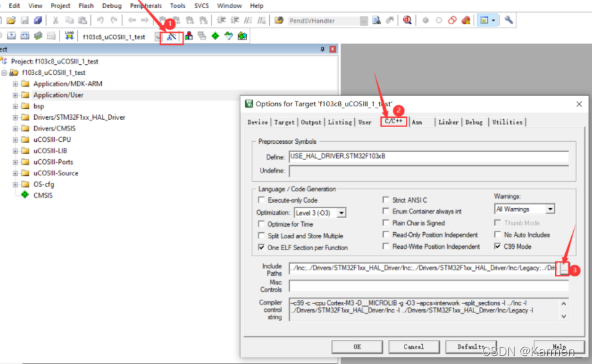This screenshot has height=364, width=592.
Task: Enable Optimize for Time checkbox
Action: 261,223
